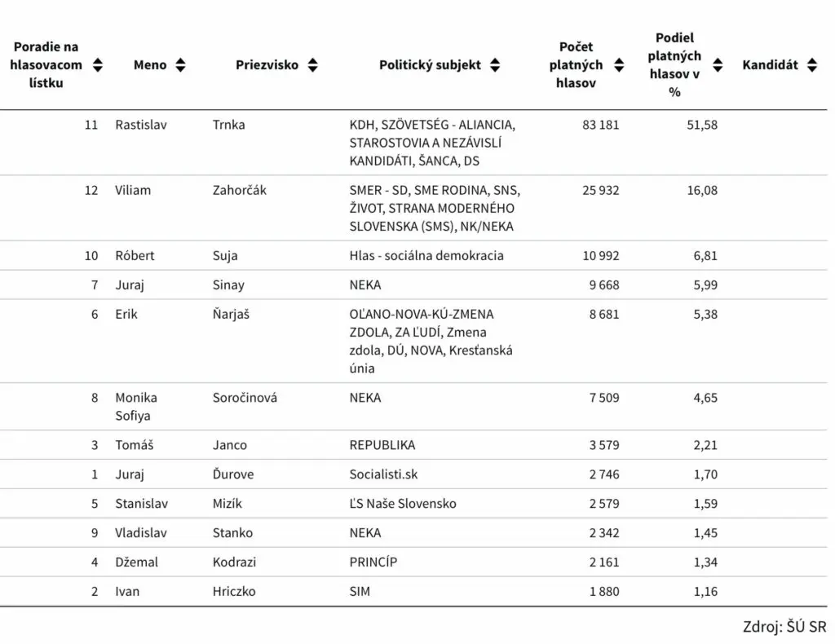Screen dimensions: 835x644
Task: Click the Sinay surname cell
Action: click(x=228, y=285)
